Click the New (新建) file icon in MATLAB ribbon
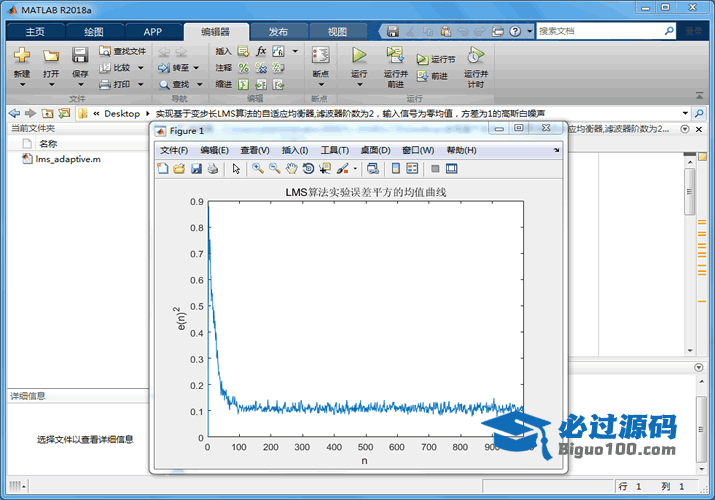This screenshot has height=500, width=715. tap(22, 56)
